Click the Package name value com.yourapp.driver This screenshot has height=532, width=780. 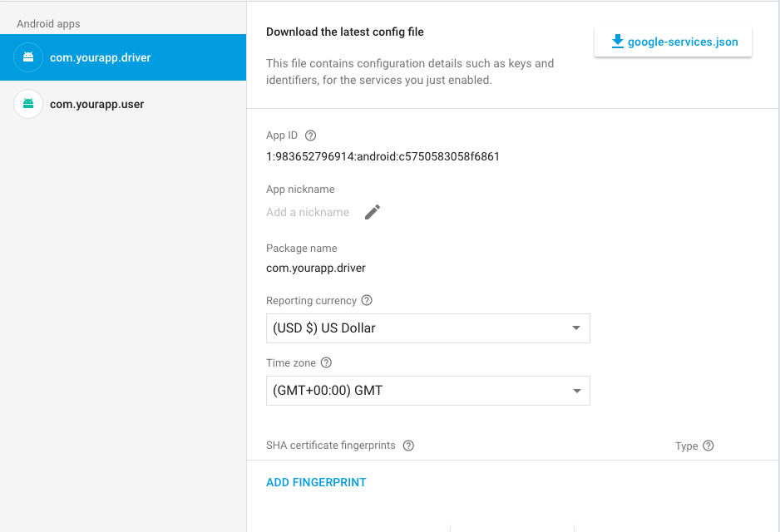pyautogui.click(x=316, y=268)
